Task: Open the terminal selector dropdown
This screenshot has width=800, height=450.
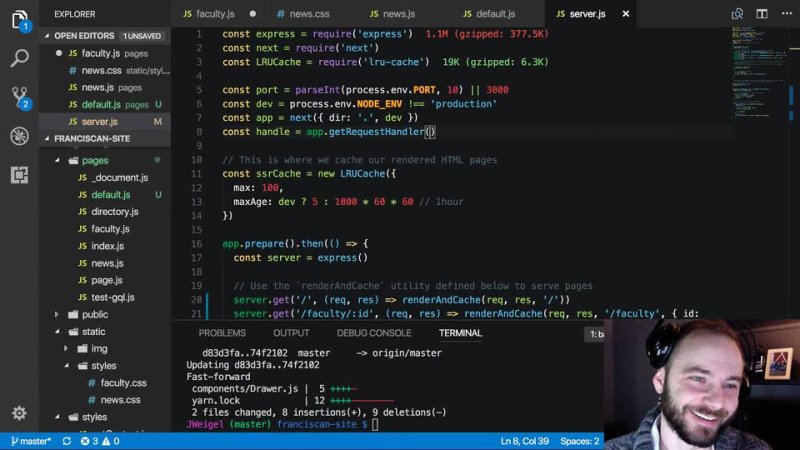Action: (x=594, y=334)
